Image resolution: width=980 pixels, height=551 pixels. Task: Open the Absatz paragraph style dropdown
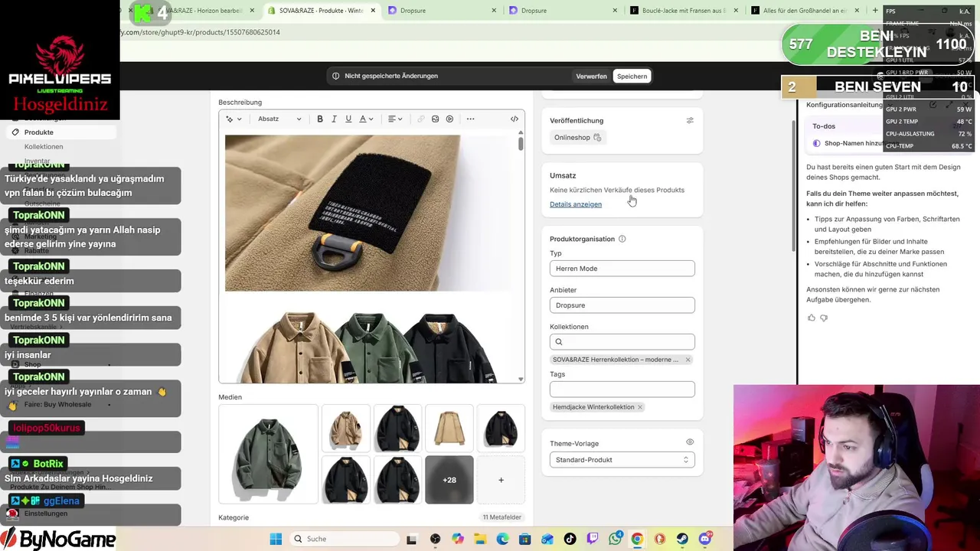[279, 119]
